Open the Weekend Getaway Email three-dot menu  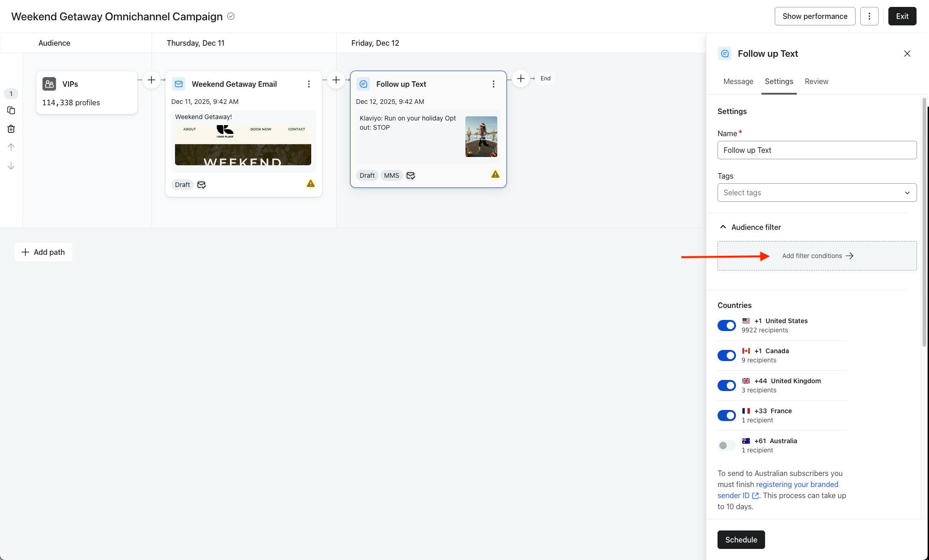tap(309, 84)
